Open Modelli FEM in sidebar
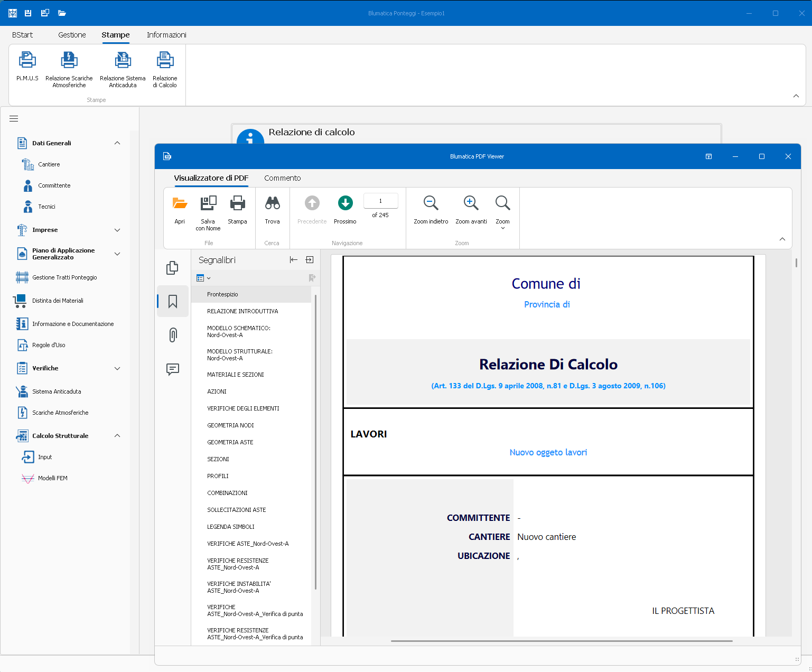 pyautogui.click(x=52, y=478)
